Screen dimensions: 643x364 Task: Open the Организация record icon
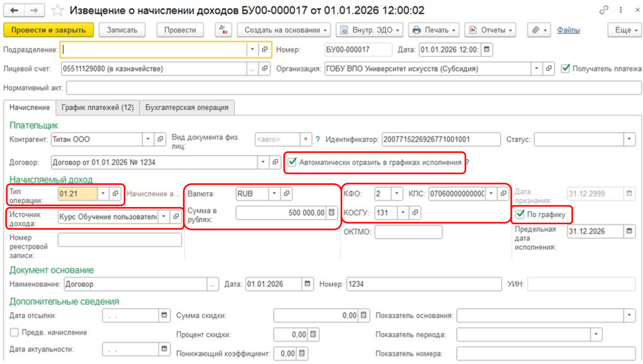click(548, 69)
